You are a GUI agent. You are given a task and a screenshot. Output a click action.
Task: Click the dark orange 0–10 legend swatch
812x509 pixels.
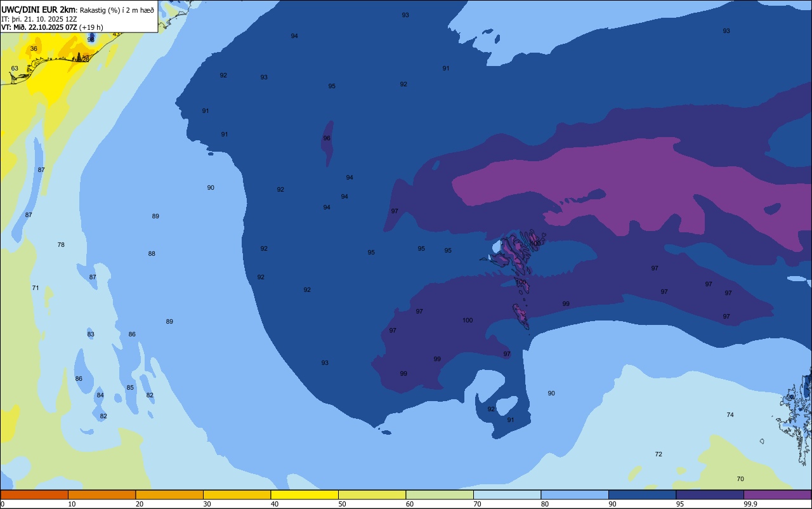click(34, 494)
